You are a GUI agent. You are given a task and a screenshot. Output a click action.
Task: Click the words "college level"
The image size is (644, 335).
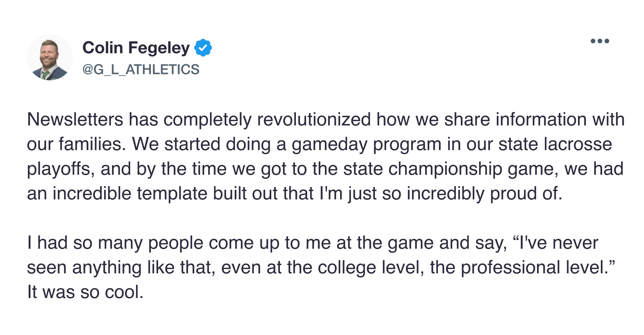371,268
